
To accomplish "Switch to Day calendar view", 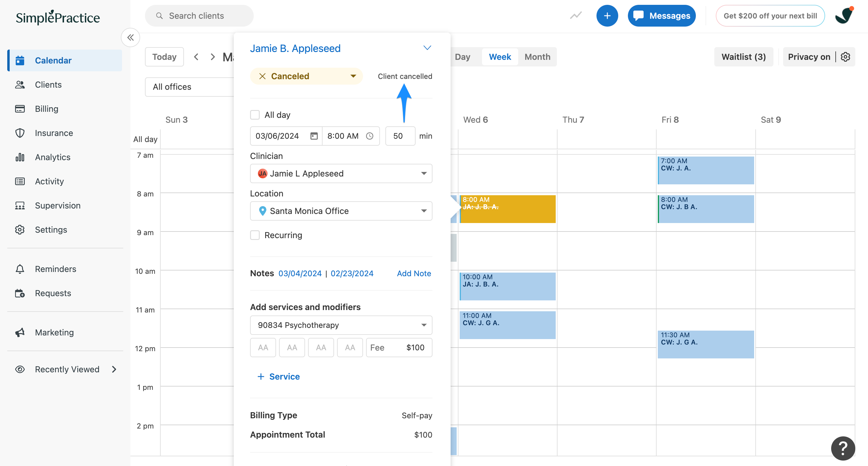I will pyautogui.click(x=463, y=57).
